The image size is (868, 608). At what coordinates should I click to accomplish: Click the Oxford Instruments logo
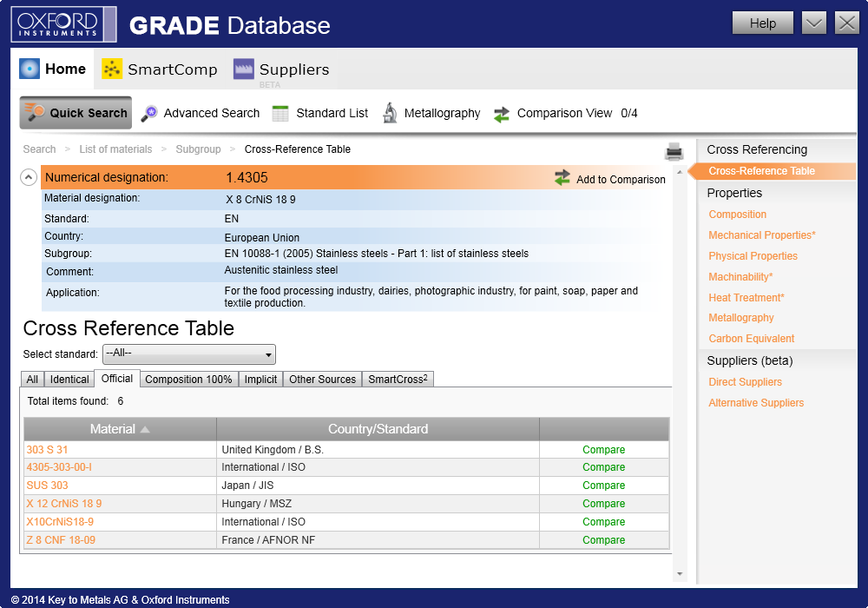63,24
